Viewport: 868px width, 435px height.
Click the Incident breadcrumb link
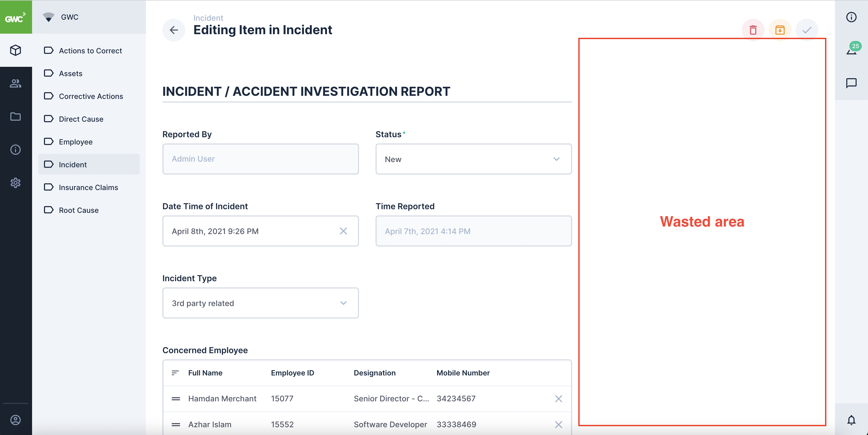(208, 18)
